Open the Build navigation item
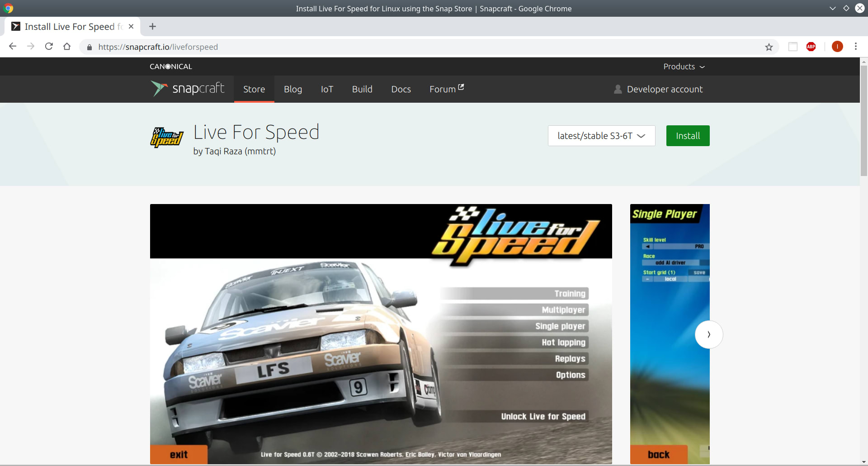 tap(362, 89)
